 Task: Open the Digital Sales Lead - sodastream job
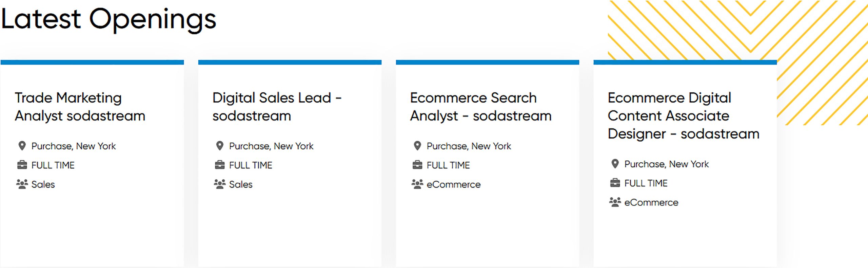(277, 107)
